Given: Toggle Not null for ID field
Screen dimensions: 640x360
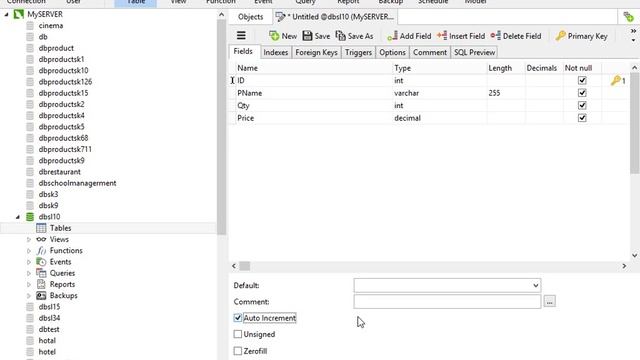Looking at the screenshot, I should (x=582, y=80).
